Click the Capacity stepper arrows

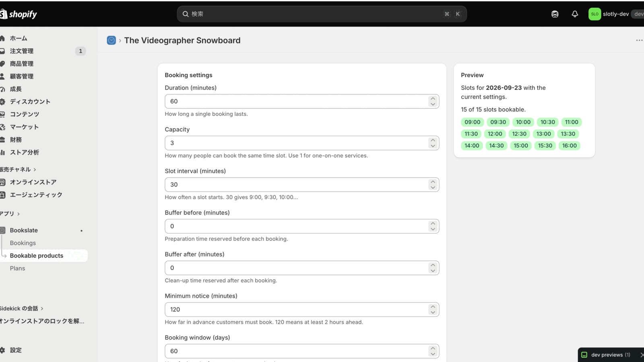click(x=433, y=143)
